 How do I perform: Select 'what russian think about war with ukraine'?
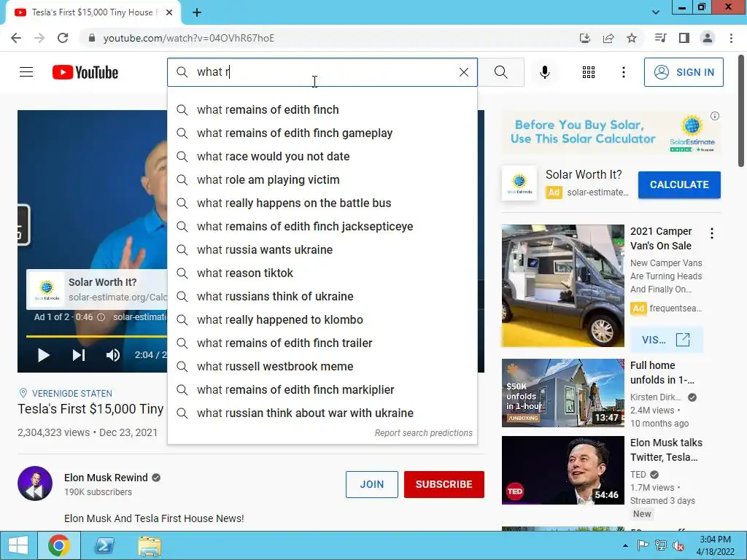322,413
